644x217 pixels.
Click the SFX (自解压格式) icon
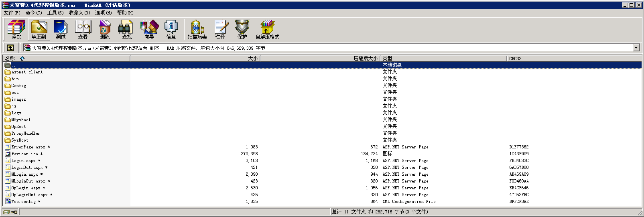click(267, 30)
